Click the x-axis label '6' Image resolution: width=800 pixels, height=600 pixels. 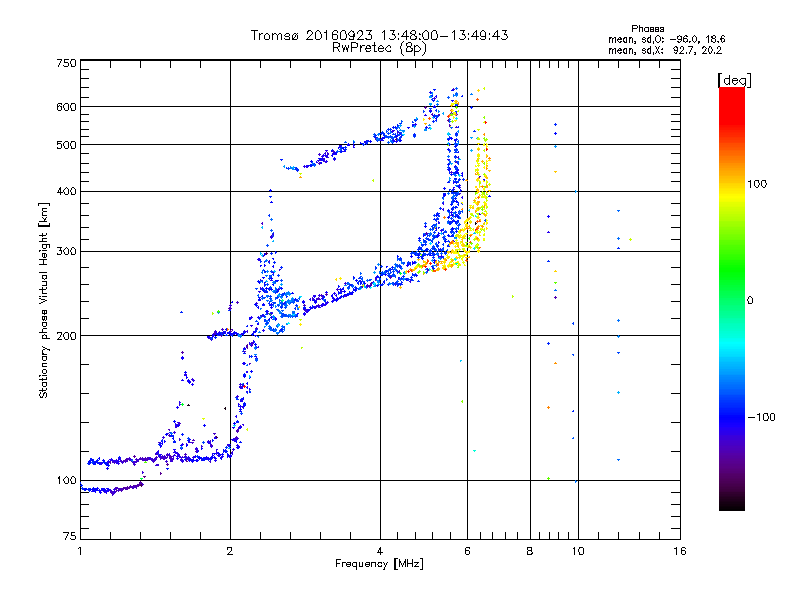[467, 551]
